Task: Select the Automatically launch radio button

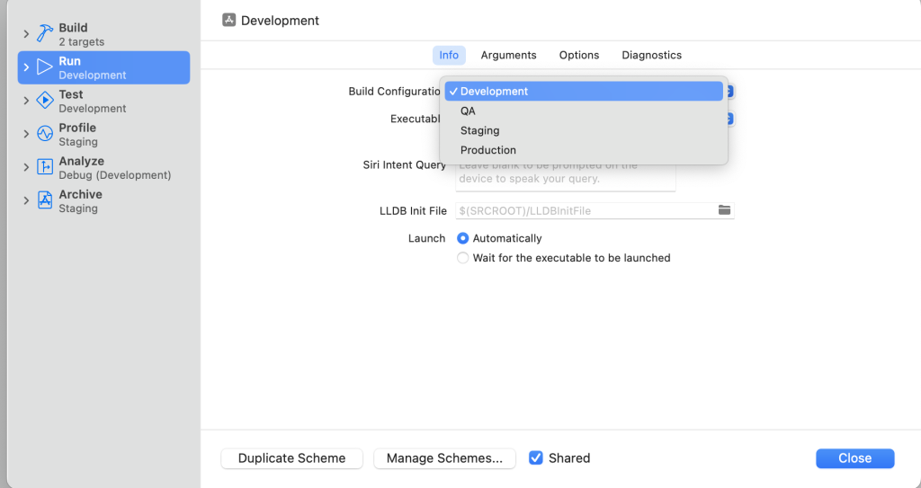Action: (x=463, y=238)
